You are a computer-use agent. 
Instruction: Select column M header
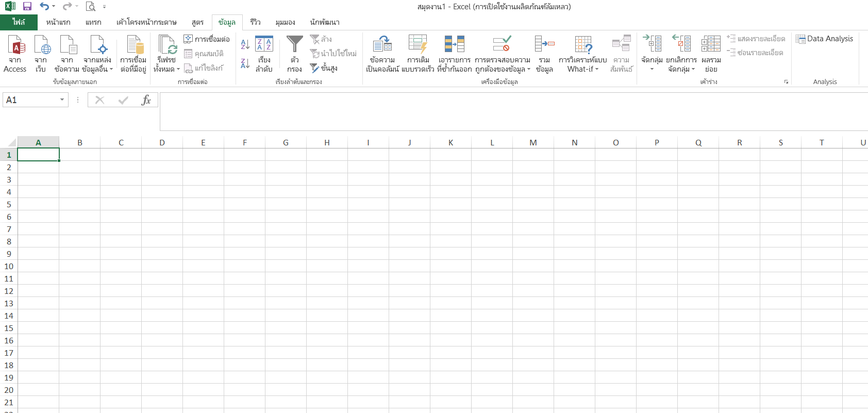pyautogui.click(x=533, y=142)
